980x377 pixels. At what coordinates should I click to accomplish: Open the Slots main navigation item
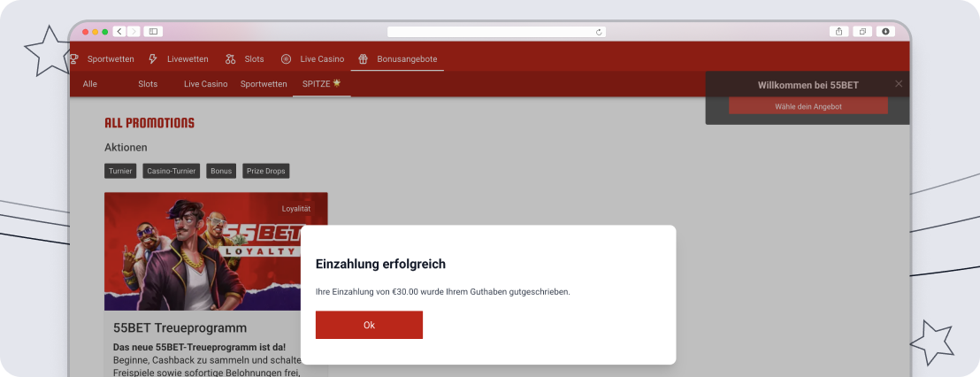255,59
